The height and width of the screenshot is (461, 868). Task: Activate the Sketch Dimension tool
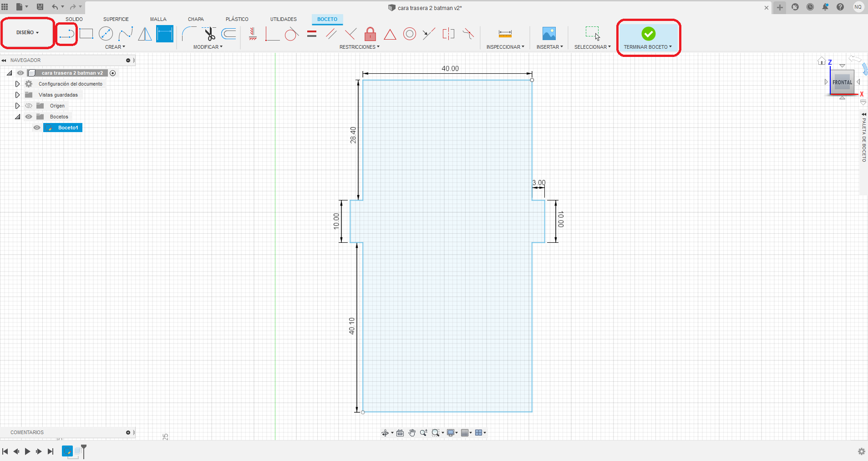(165, 34)
